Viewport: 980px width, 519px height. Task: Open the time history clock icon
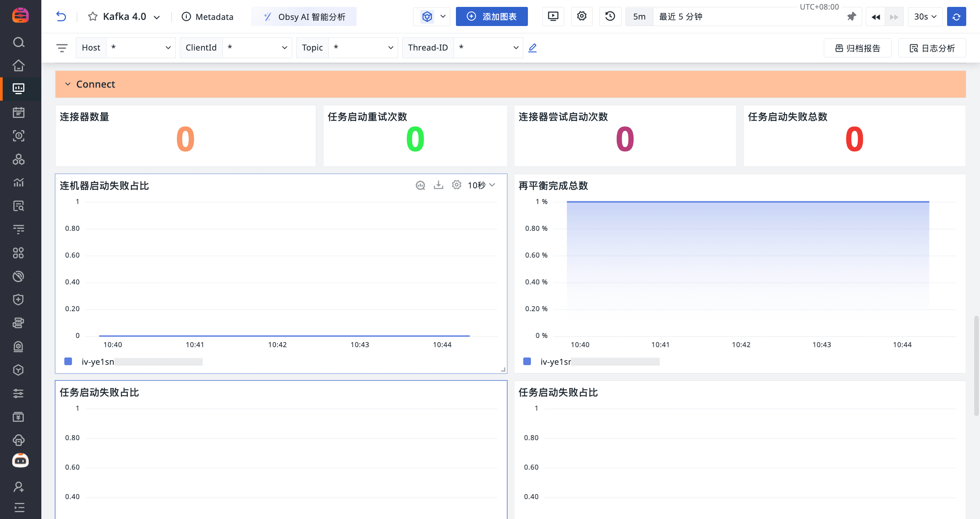click(610, 16)
